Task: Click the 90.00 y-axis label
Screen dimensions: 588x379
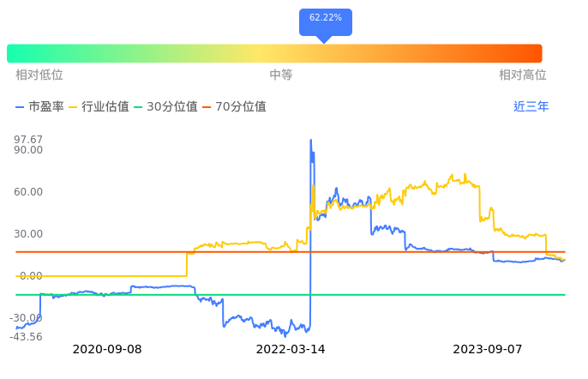Action: point(29,150)
